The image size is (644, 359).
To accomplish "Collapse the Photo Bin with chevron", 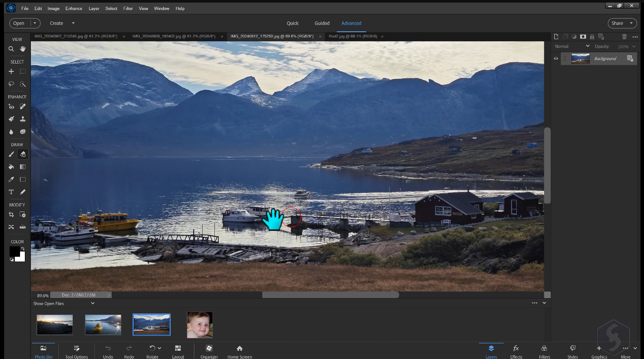I will (544, 303).
